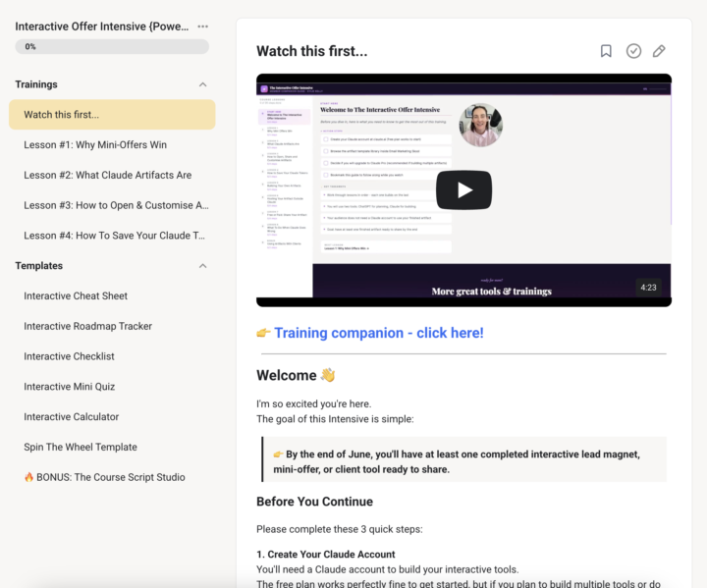
Task: Play the welcome video
Action: 463,189
